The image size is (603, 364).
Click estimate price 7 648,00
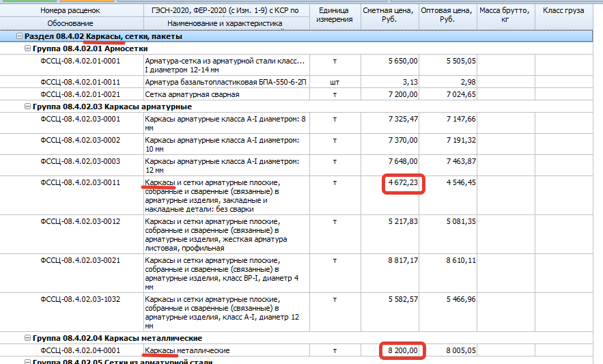pyautogui.click(x=403, y=161)
